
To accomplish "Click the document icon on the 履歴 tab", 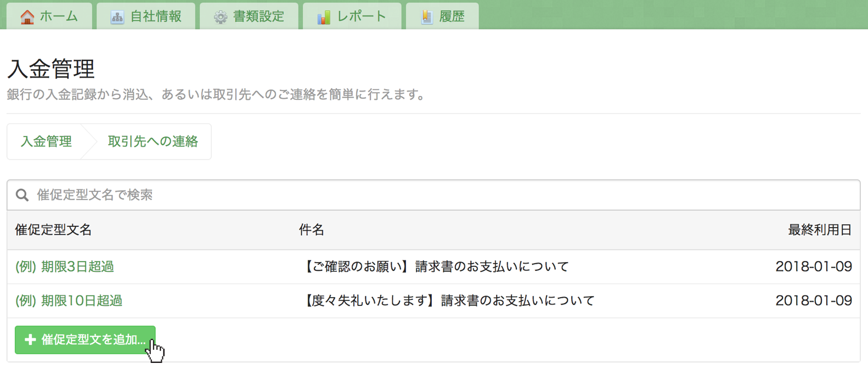I will (426, 17).
